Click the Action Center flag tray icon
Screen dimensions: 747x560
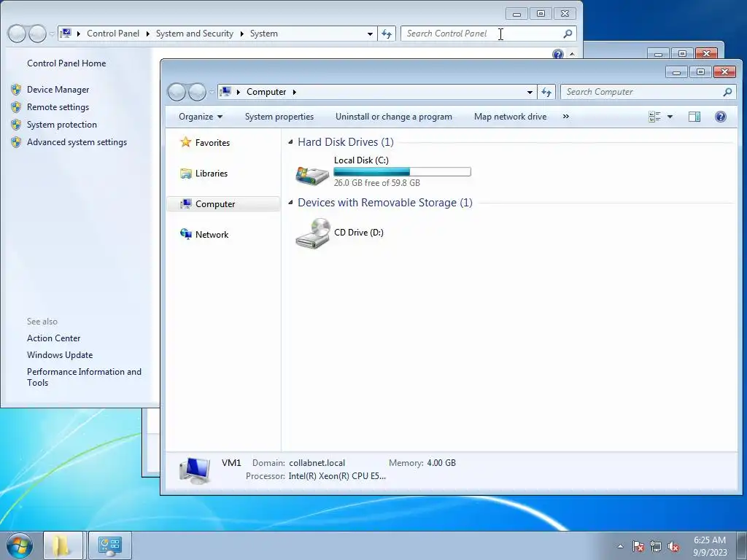tap(638, 546)
